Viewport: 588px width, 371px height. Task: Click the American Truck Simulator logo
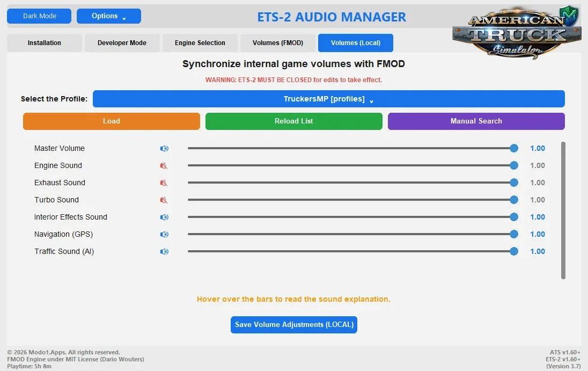pos(517,33)
